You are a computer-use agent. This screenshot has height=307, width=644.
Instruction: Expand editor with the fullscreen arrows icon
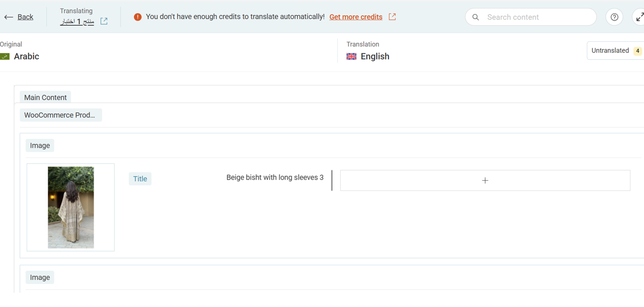pos(639,17)
